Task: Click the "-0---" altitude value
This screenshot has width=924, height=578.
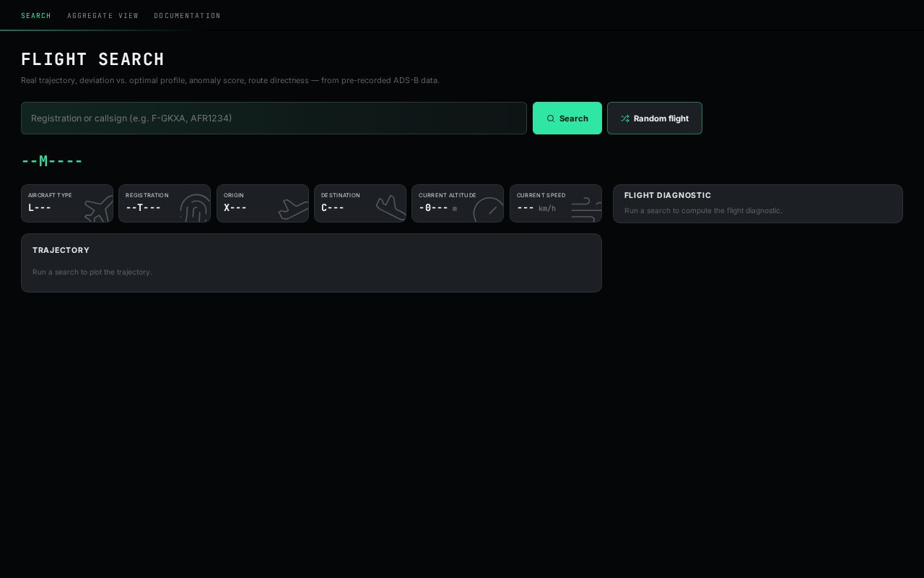Action: tap(433, 208)
